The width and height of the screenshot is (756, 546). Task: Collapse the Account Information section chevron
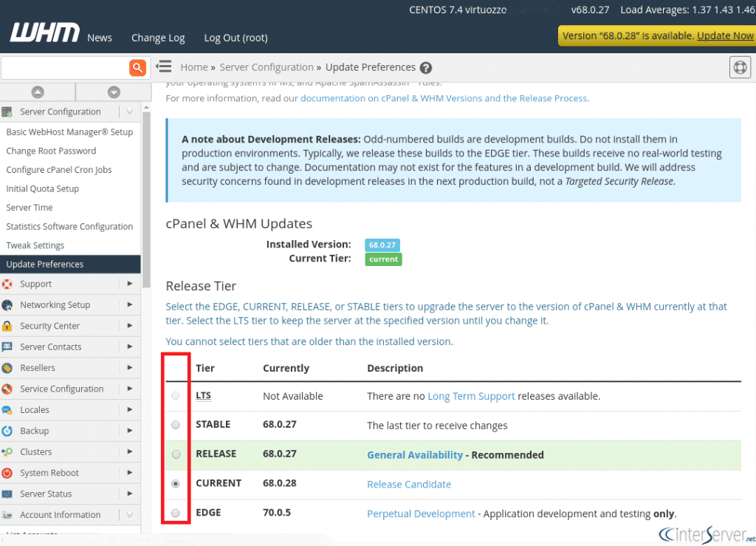coord(130,515)
